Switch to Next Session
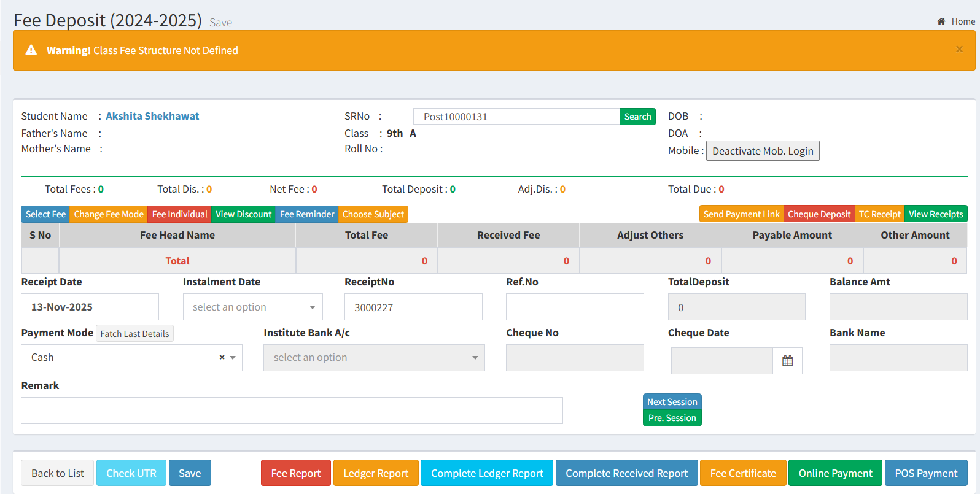The width and height of the screenshot is (980, 494). tap(672, 402)
